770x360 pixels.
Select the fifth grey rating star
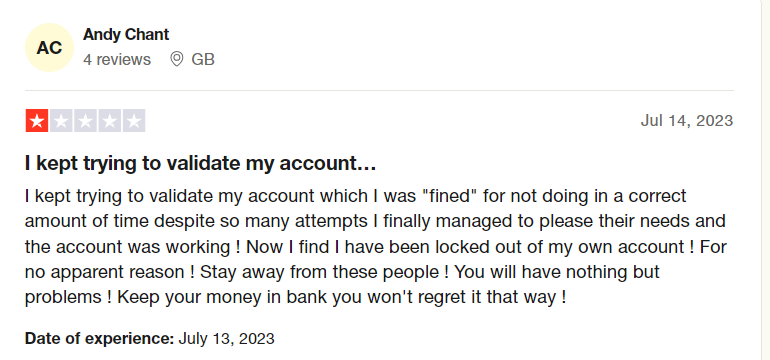click(134, 121)
